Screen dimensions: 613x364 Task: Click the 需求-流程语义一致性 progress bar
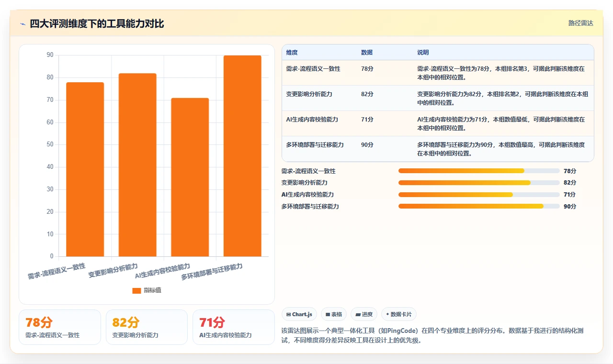(479, 171)
